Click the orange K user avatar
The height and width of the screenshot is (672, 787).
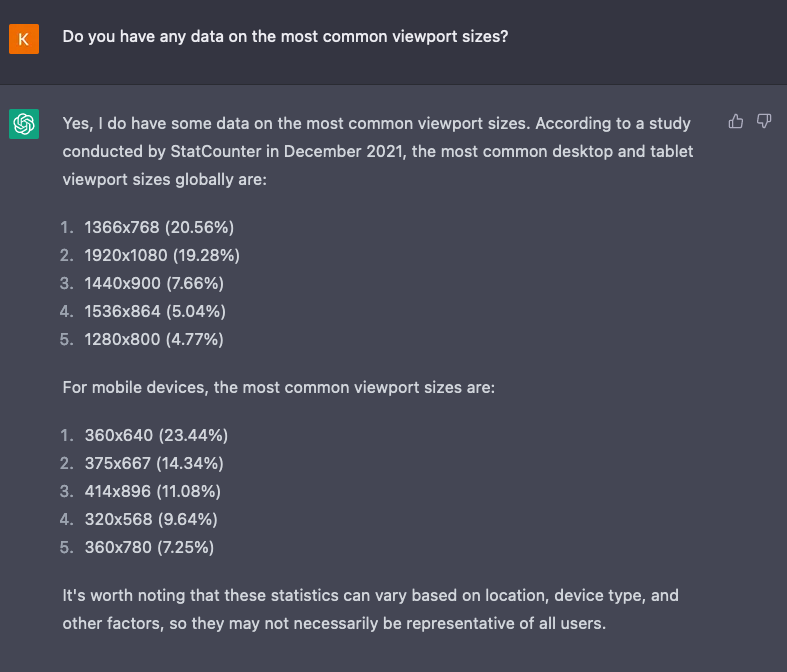tap(24, 39)
